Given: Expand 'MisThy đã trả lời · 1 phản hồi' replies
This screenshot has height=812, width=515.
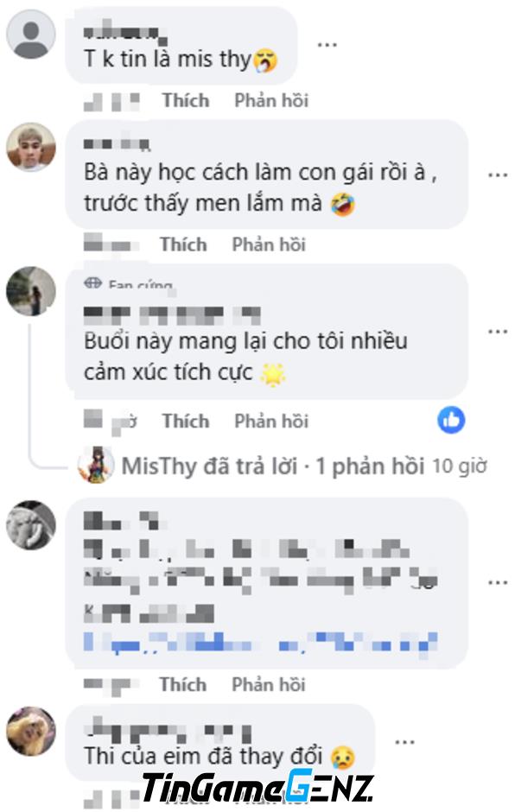Looking at the screenshot, I should tap(272, 466).
